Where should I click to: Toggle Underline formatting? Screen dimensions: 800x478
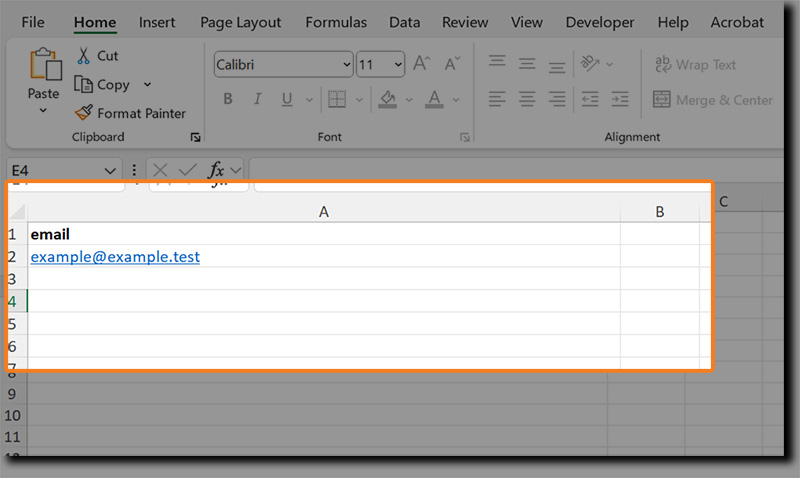pyautogui.click(x=287, y=99)
